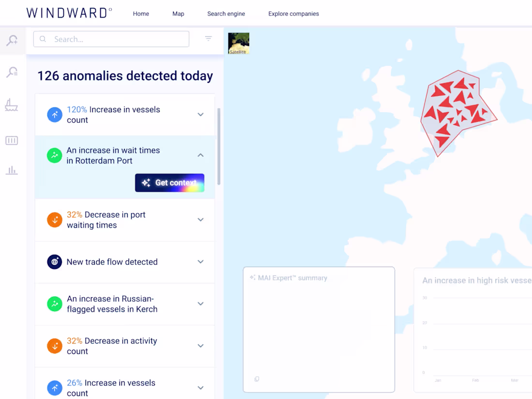Expand the New trade flow detected entry

tap(200, 262)
